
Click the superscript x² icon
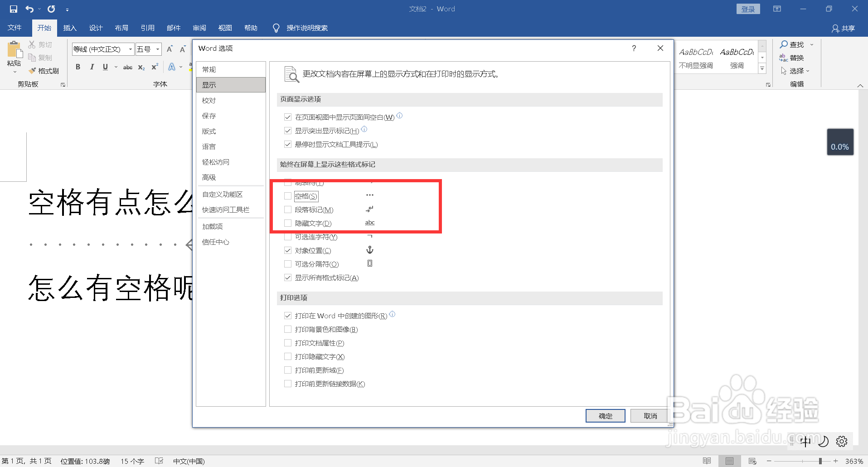pyautogui.click(x=155, y=67)
